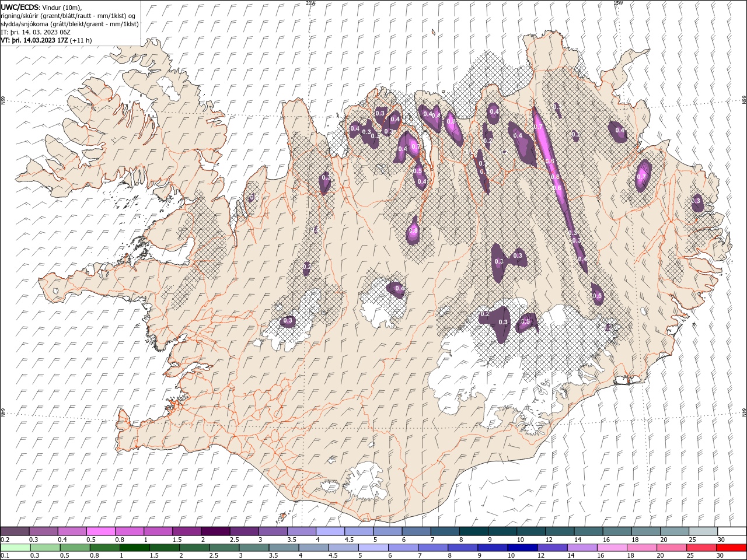747x560 pixels.
Task: Click the '20W' longitude label
Action: tap(310, 3)
